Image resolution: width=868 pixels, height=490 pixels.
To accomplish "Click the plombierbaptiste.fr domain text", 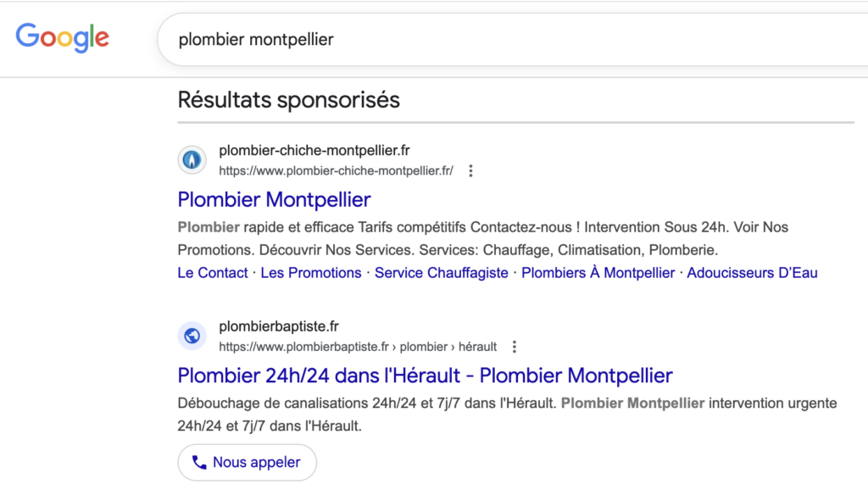I will [280, 326].
